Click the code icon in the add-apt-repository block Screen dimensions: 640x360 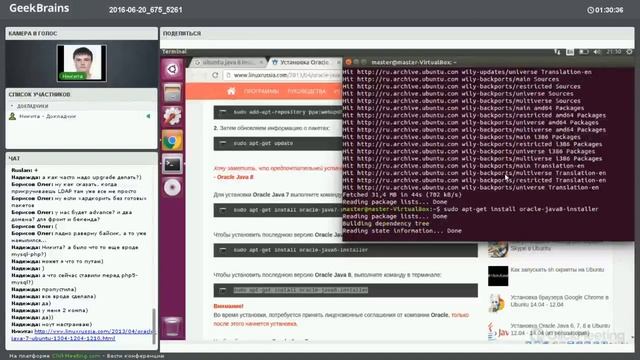[x=223, y=112]
